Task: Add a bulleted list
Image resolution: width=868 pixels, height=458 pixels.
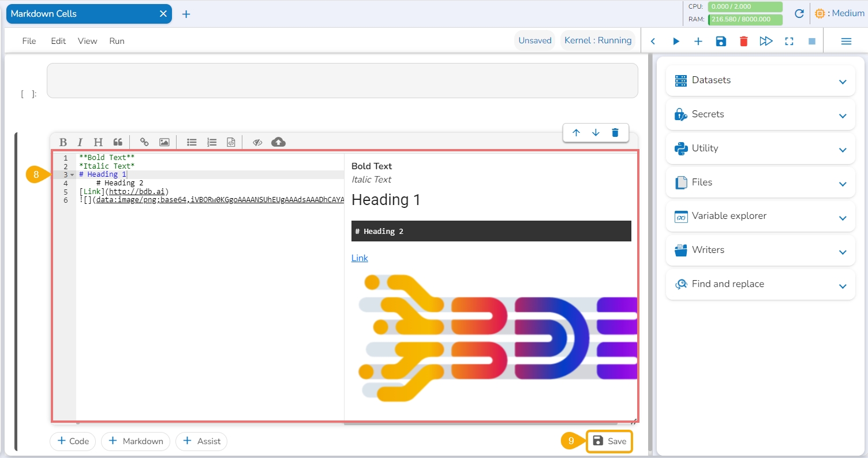Action: (x=192, y=142)
